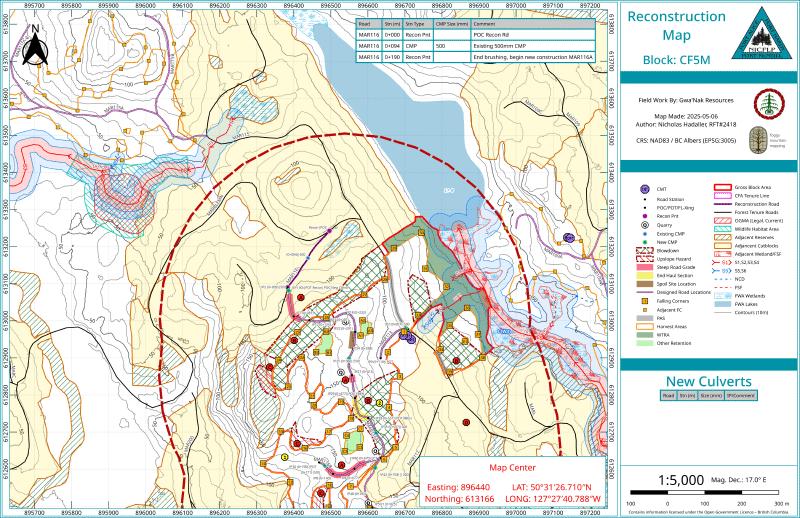Click the 'Existing 500mm CMP' table cell
Image resolution: width=800 pixels, height=518 pixels.
point(533,46)
